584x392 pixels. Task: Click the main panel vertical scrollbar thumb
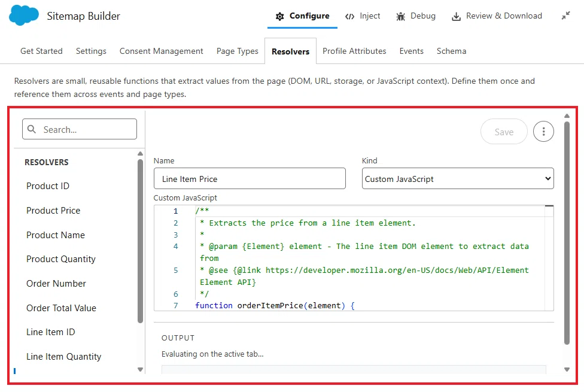click(567, 233)
